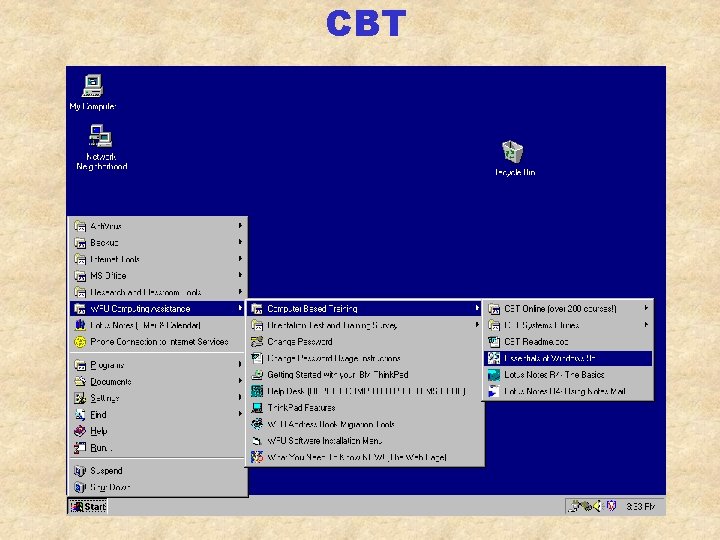720x540 pixels.
Task: Open the ThinkPad Features item
Action: (x=365, y=408)
